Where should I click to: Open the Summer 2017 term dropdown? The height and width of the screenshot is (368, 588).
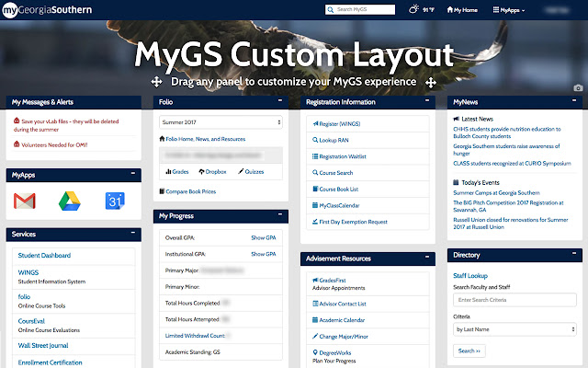(220, 122)
